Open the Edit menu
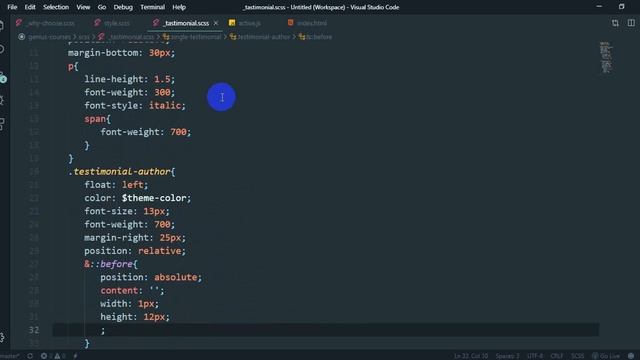The width and height of the screenshot is (640, 360). 30,7
